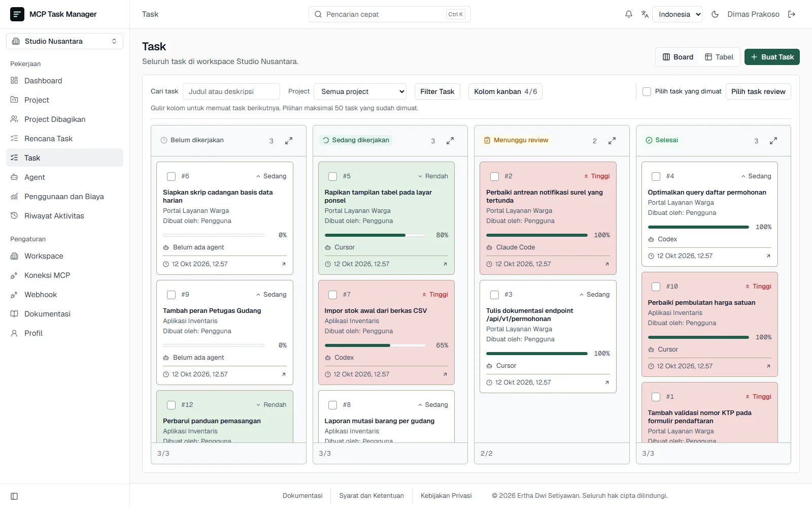
Task: Expand the Sedang dikerjakan column
Action: coord(450,141)
